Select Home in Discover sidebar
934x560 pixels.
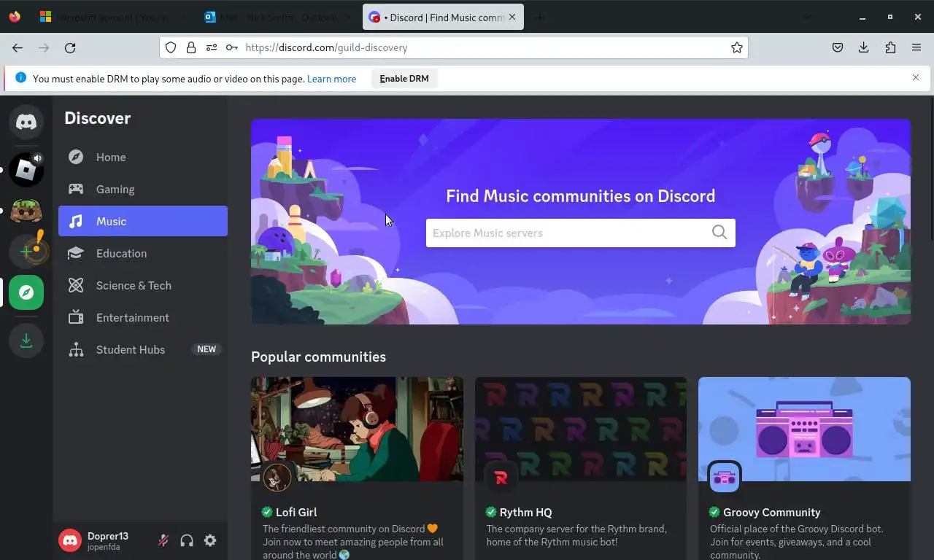[143, 157]
